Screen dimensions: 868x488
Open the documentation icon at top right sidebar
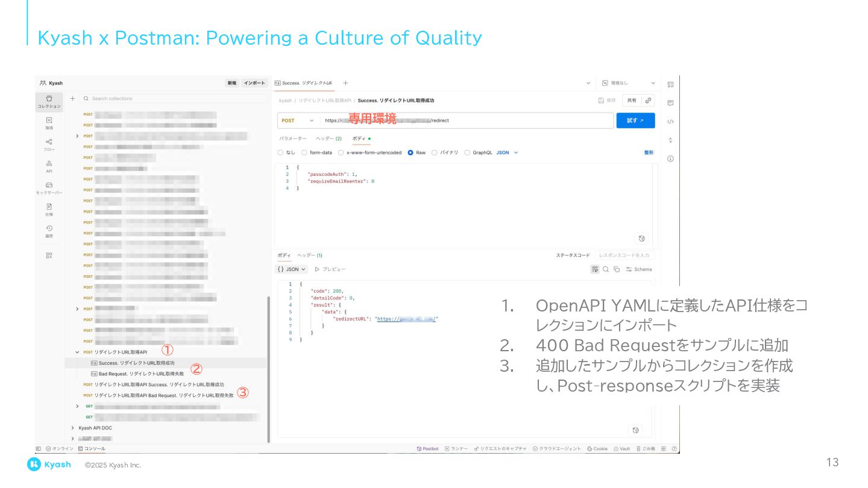point(670,84)
